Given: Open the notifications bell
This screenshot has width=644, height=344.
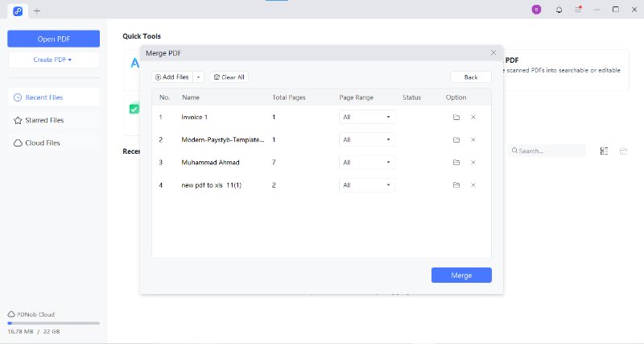Looking at the screenshot, I should coord(559,10).
